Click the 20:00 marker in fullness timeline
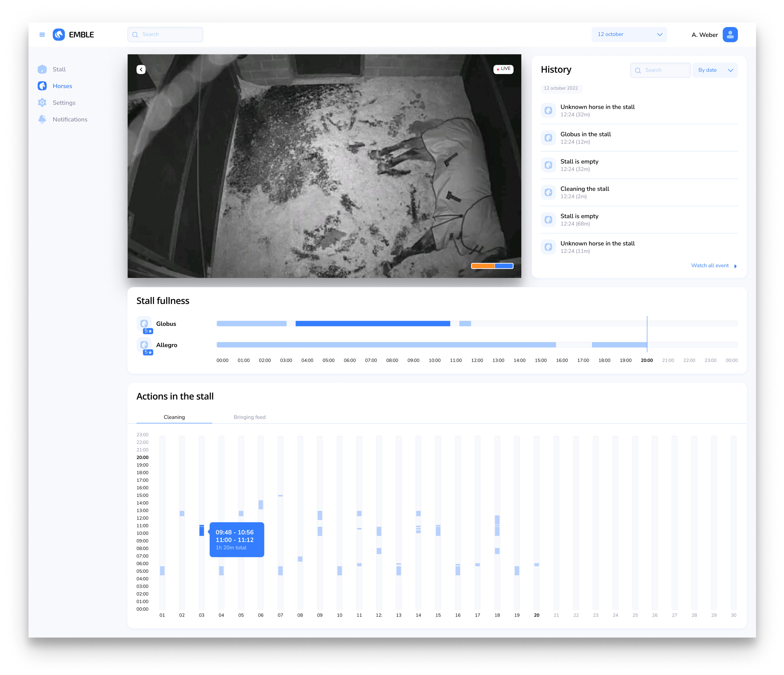This screenshot has height=675, width=784. pyautogui.click(x=647, y=360)
